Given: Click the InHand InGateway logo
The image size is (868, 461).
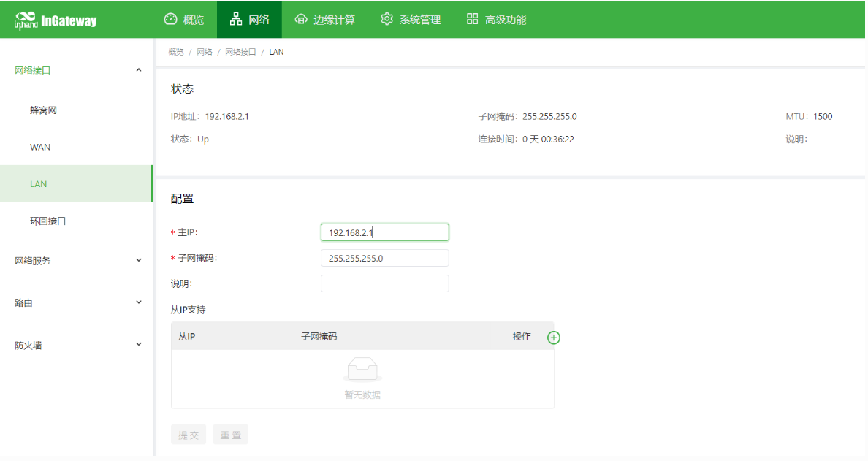Looking at the screenshot, I should [x=56, y=20].
